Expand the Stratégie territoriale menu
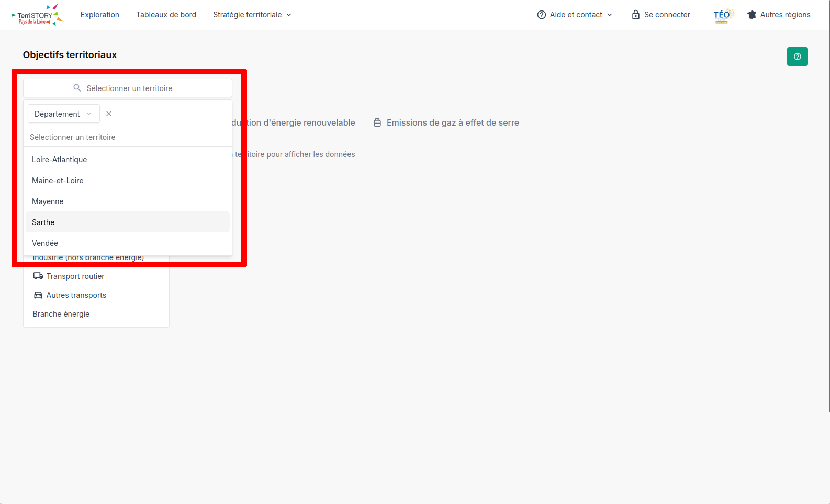Screen dimensions: 830x504 252,15
